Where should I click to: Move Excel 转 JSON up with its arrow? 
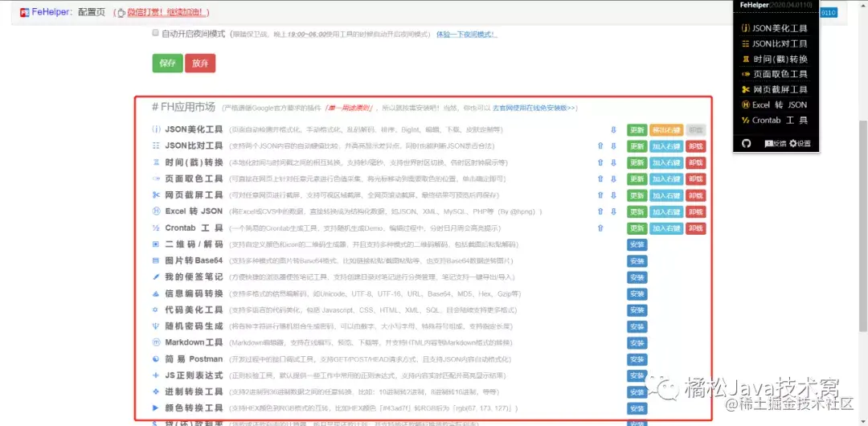coord(600,211)
